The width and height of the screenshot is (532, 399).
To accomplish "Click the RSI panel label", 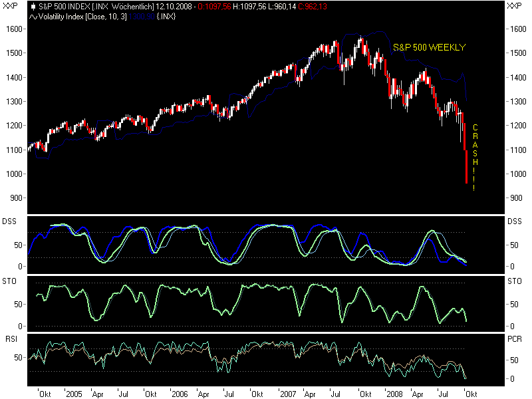I will point(11,339).
